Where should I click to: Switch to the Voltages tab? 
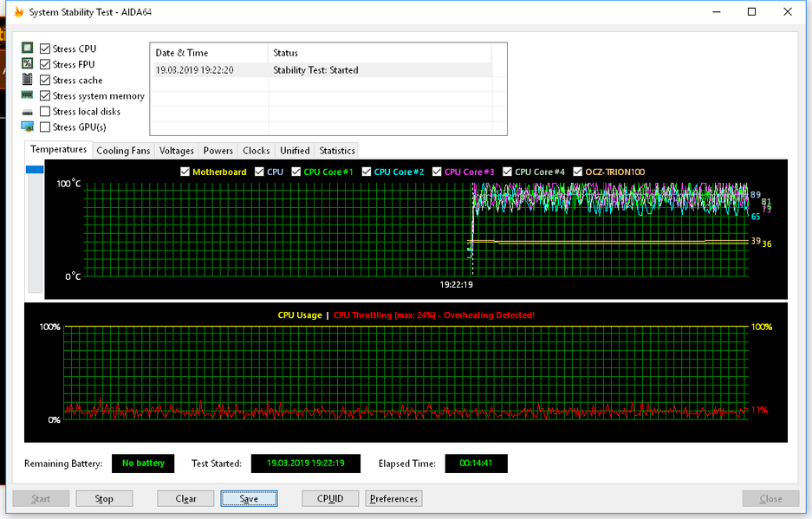coord(177,151)
